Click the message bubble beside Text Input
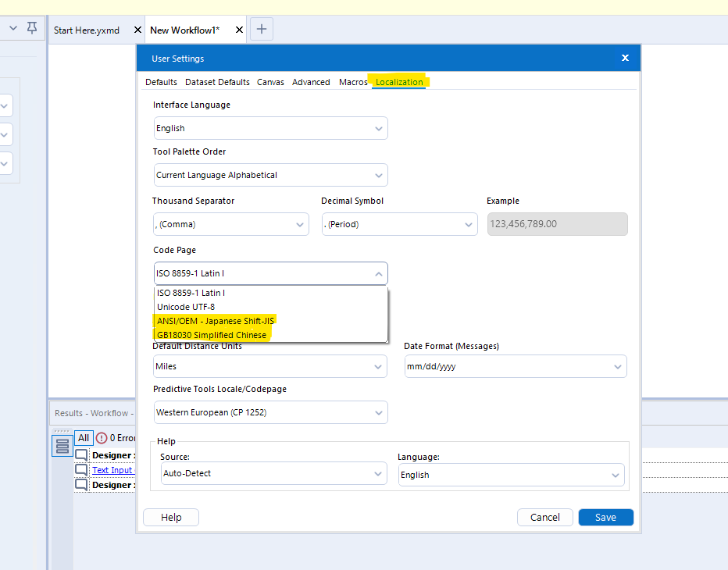 [x=81, y=469]
